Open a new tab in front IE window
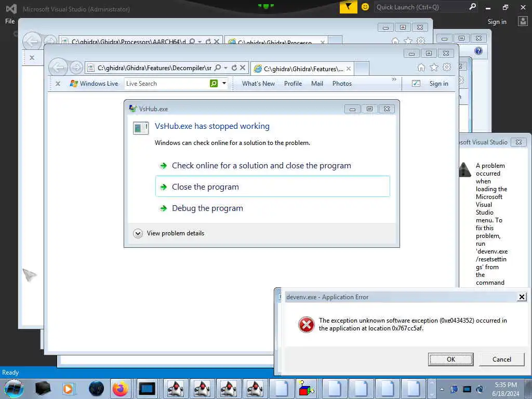 (x=362, y=69)
